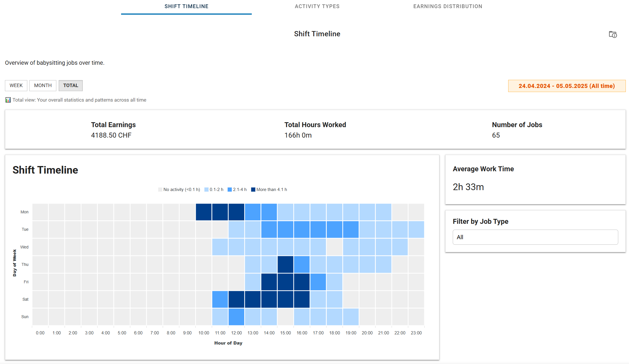Click the folder info icon near title
Viewport: 629px width, 364px height.
(x=613, y=35)
